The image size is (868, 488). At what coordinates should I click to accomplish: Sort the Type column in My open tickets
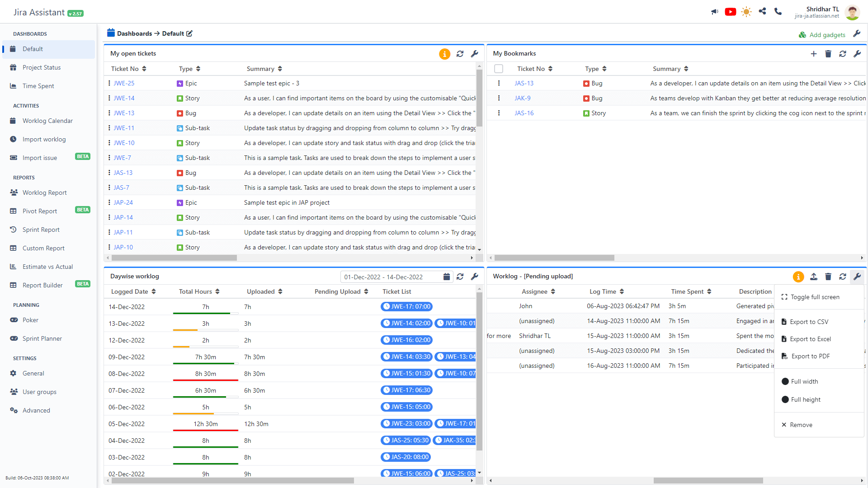click(198, 69)
